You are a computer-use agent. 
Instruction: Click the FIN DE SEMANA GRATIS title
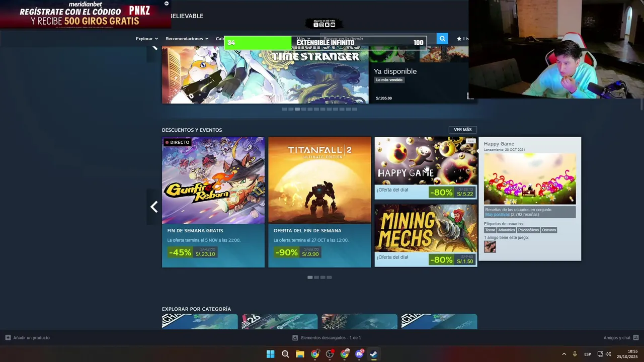point(195,231)
